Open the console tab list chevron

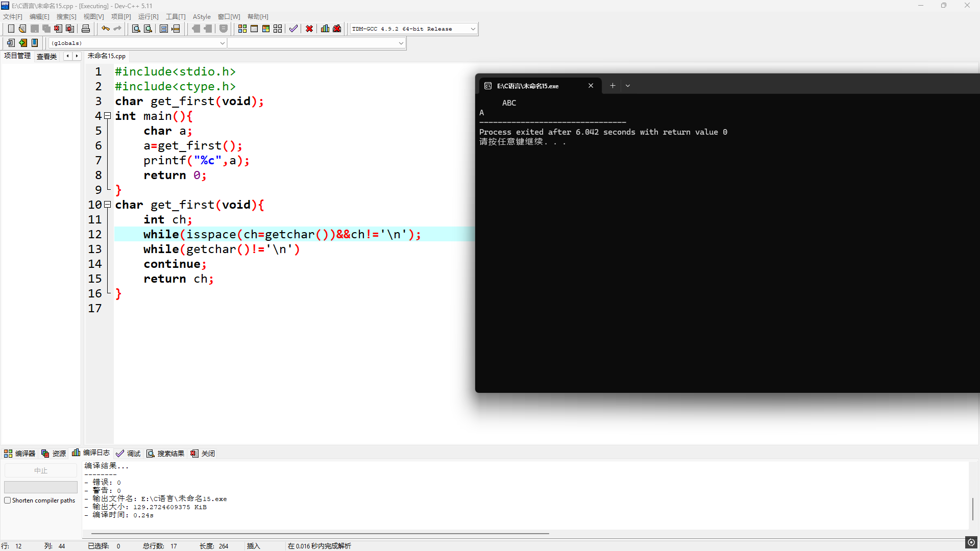(628, 86)
